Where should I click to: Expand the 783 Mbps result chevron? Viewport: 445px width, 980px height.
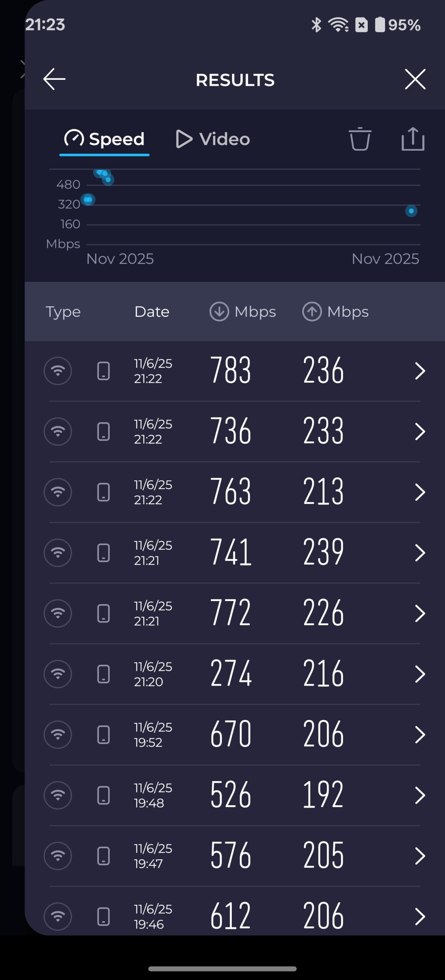click(x=419, y=371)
